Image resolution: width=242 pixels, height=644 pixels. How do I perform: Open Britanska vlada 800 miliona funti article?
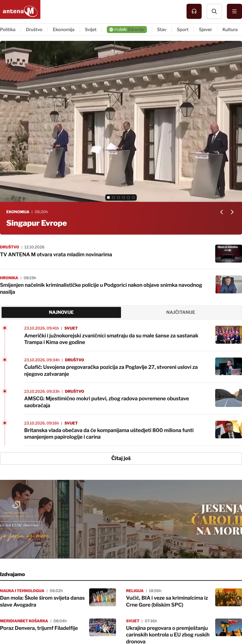(x=109, y=433)
